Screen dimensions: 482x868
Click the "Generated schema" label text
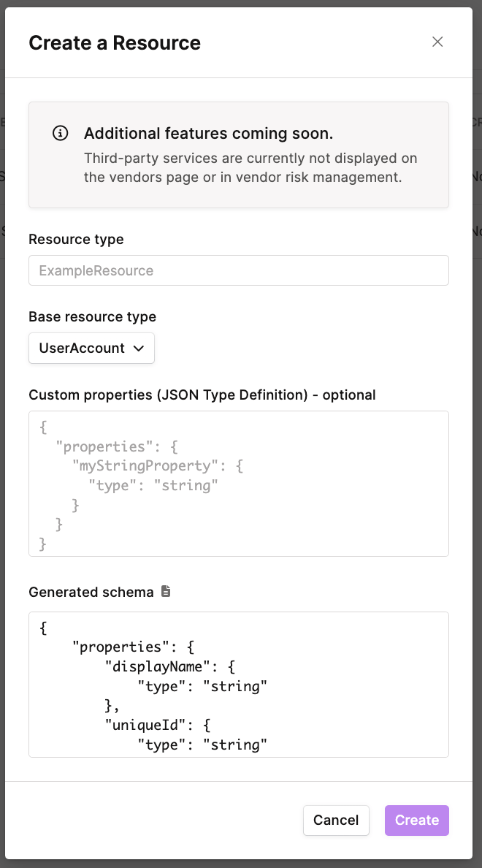click(91, 592)
